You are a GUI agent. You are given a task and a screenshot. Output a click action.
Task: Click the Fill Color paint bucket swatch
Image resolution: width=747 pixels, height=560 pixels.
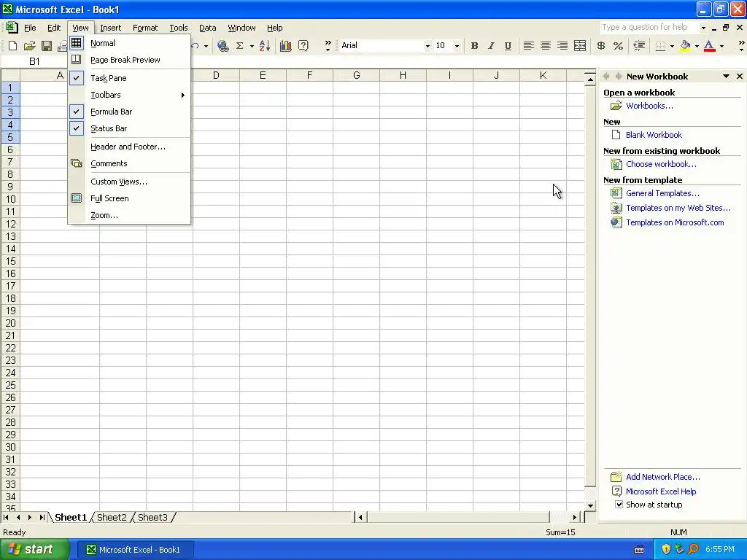[x=685, y=46]
